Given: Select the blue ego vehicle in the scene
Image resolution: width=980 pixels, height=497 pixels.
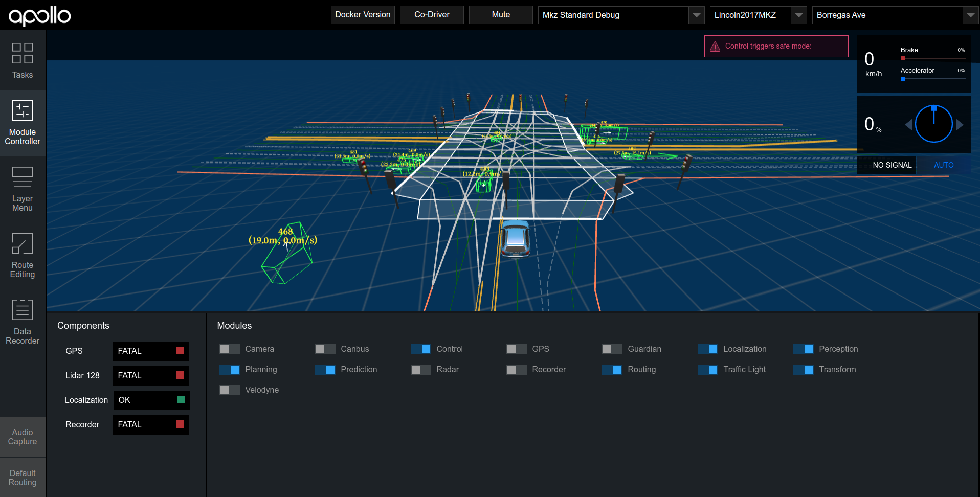Looking at the screenshot, I should [x=515, y=238].
